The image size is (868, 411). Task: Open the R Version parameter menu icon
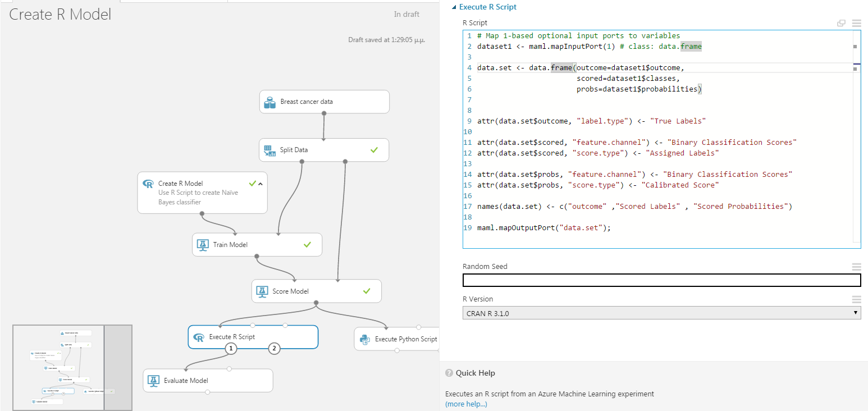click(x=856, y=299)
